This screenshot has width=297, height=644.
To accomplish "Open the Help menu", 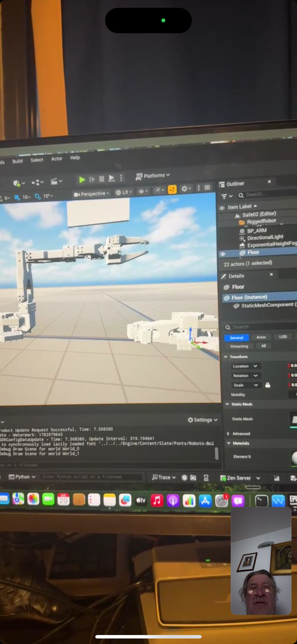I will pyautogui.click(x=75, y=158).
